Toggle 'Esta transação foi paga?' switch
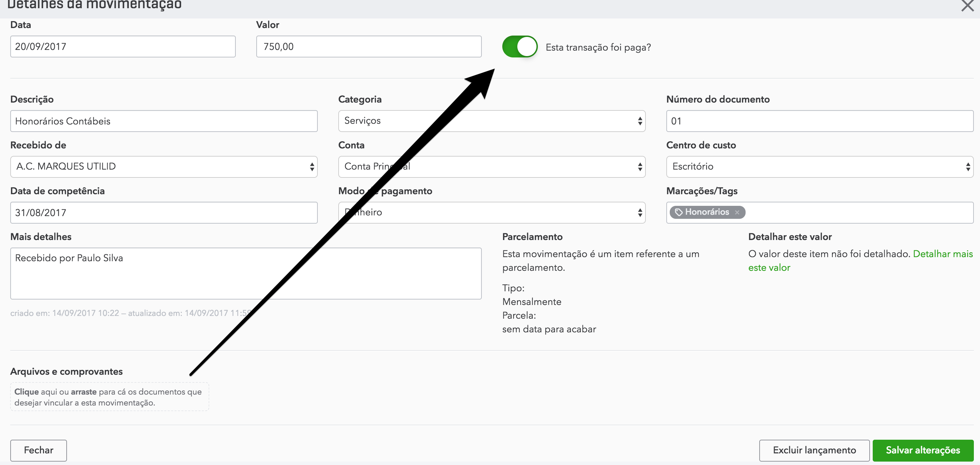 (x=520, y=47)
